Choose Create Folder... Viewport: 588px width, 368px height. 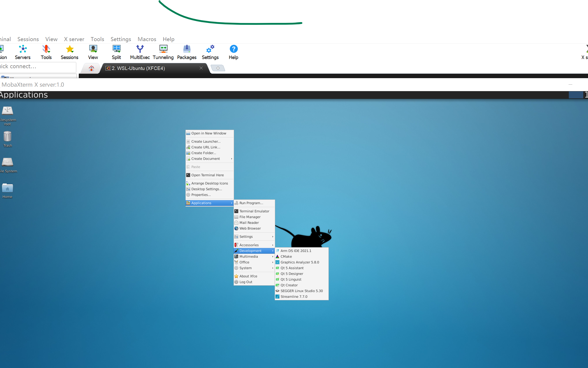pyautogui.click(x=210, y=153)
